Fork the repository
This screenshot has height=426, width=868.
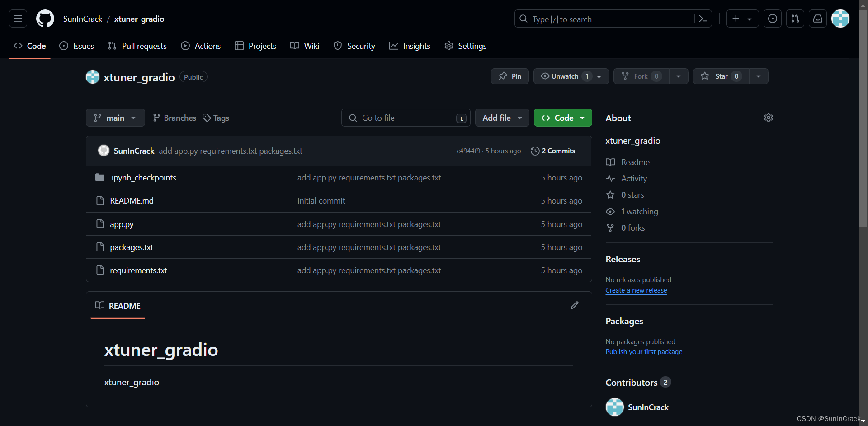pyautogui.click(x=642, y=76)
